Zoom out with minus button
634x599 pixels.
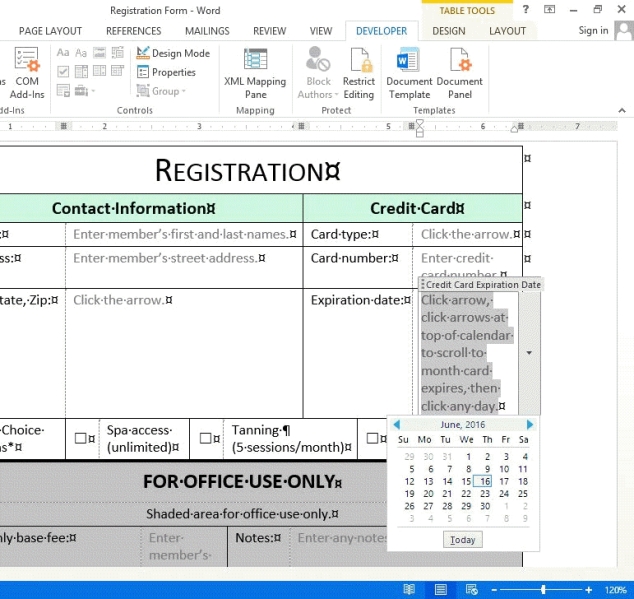pyautogui.click(x=494, y=590)
